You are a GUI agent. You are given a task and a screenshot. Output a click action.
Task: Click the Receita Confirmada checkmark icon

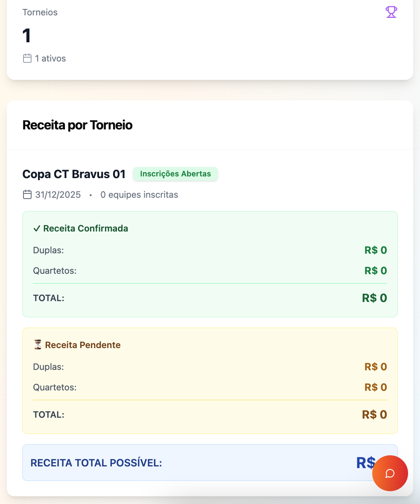[37, 229]
